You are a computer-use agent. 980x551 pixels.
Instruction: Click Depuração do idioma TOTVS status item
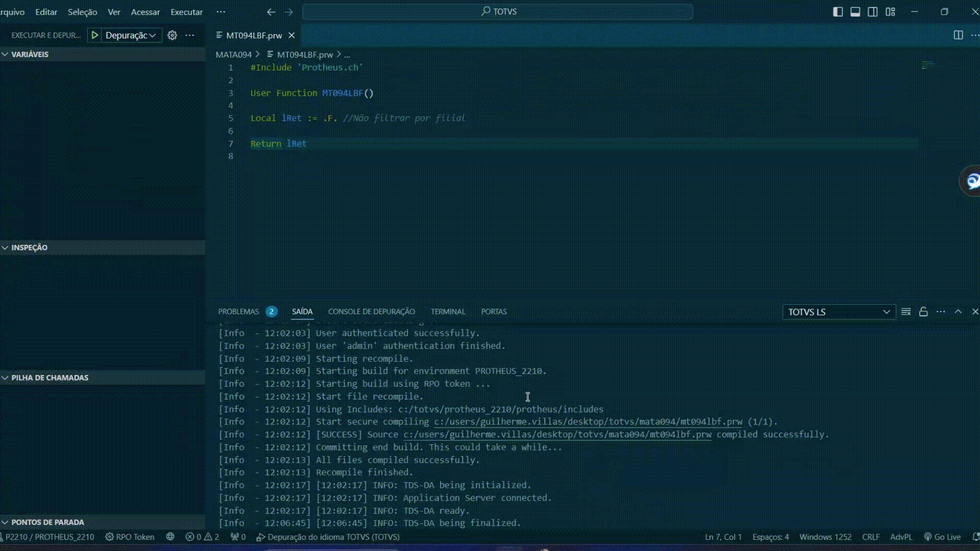(328, 537)
